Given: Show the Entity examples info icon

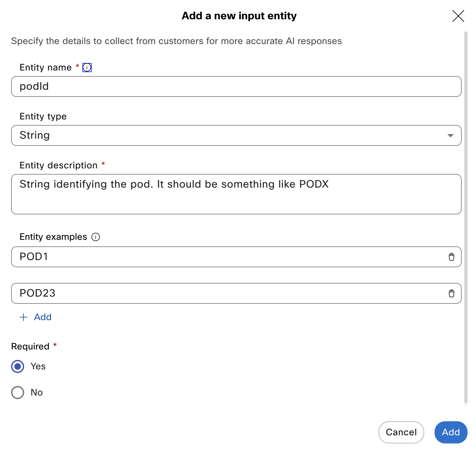Looking at the screenshot, I should click(x=96, y=237).
